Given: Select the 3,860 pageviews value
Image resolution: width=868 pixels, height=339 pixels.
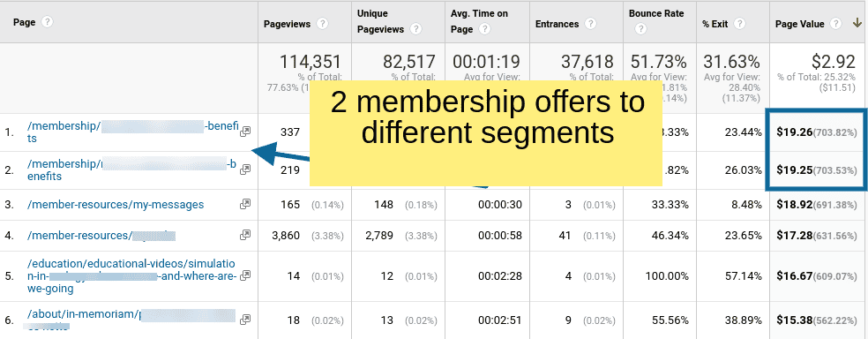Looking at the screenshot, I should coord(286,236).
